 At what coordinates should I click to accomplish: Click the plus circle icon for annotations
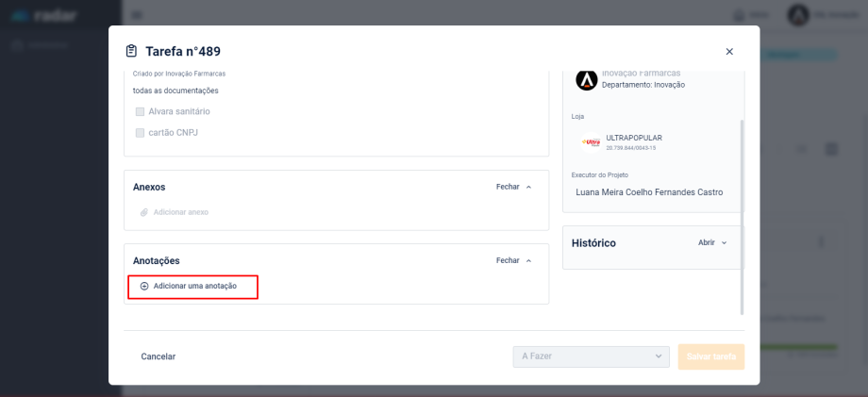[144, 286]
